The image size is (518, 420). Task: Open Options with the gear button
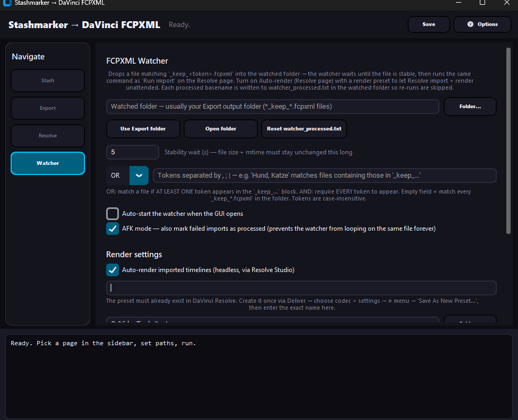pyautogui.click(x=482, y=24)
